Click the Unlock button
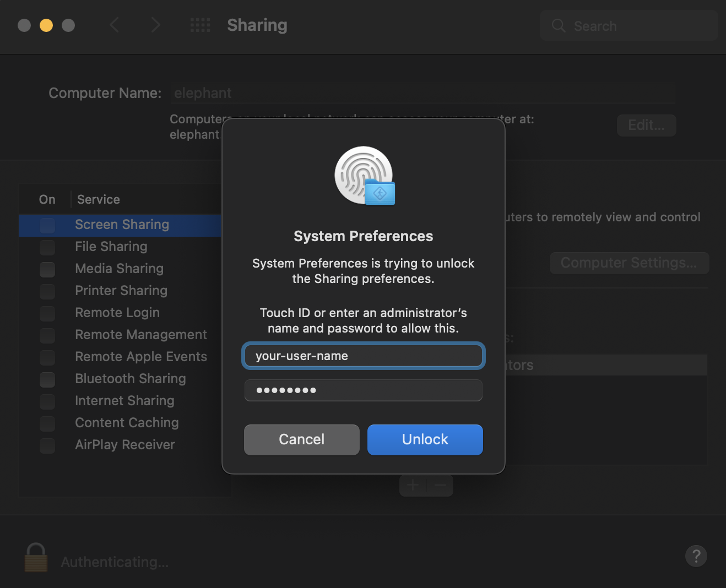The height and width of the screenshot is (588, 726). (x=425, y=439)
